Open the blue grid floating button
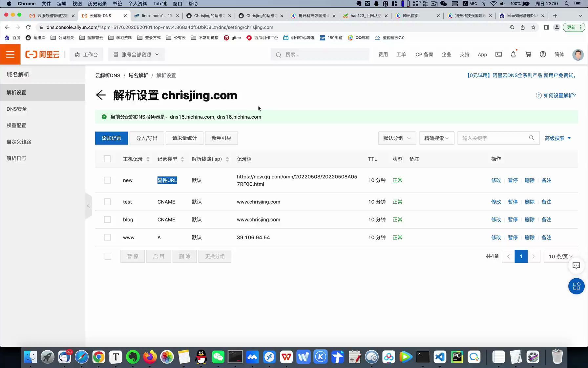588x368 pixels. coord(576,286)
